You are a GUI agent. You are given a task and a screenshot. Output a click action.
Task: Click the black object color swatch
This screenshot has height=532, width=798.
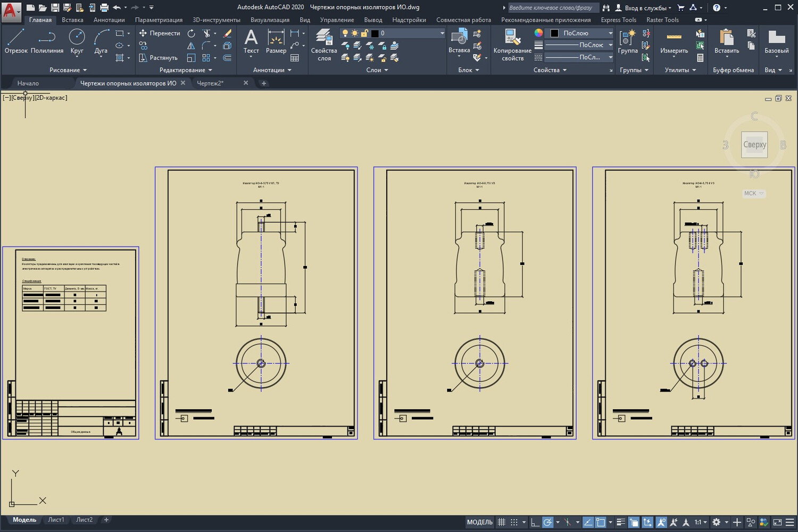[554, 33]
